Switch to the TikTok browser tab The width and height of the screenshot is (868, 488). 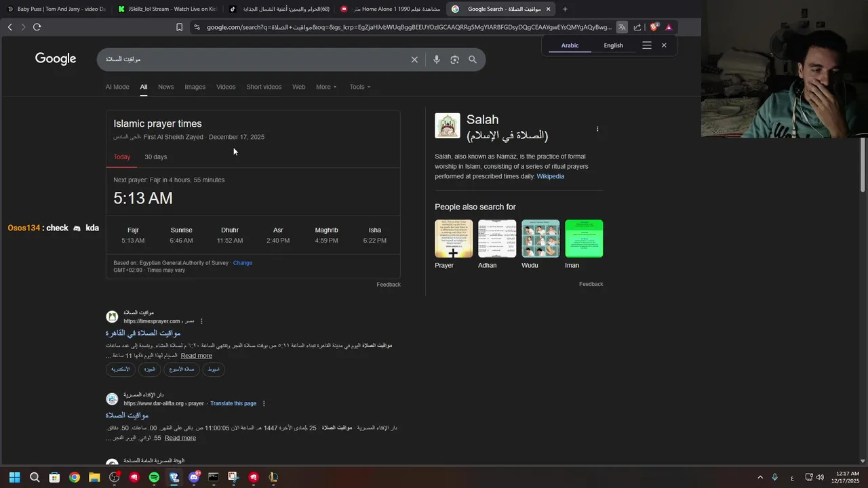pos(279,9)
